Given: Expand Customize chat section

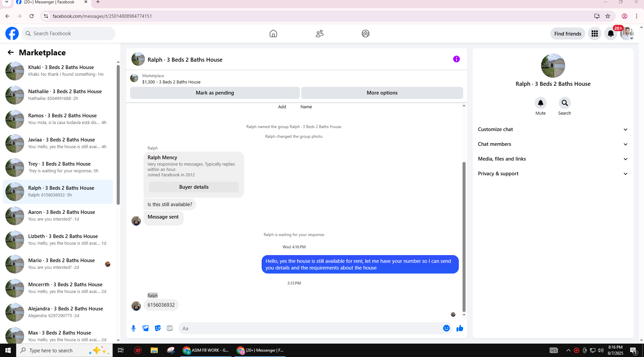Looking at the screenshot, I should point(553,129).
